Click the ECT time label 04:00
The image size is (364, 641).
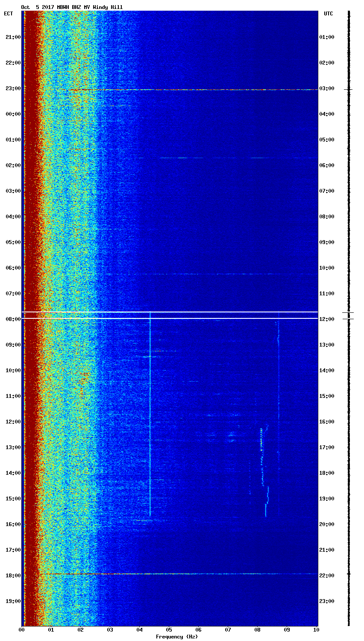(x=13, y=217)
